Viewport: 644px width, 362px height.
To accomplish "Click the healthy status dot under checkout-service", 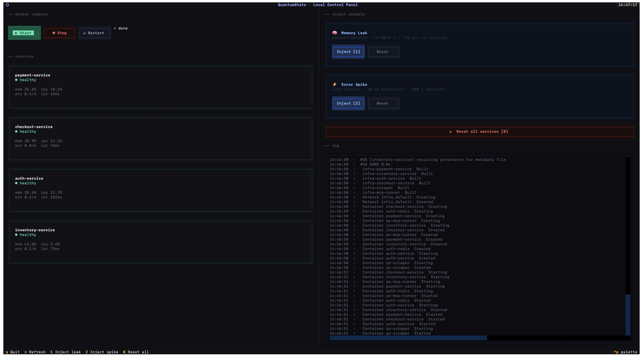I will click(16, 132).
